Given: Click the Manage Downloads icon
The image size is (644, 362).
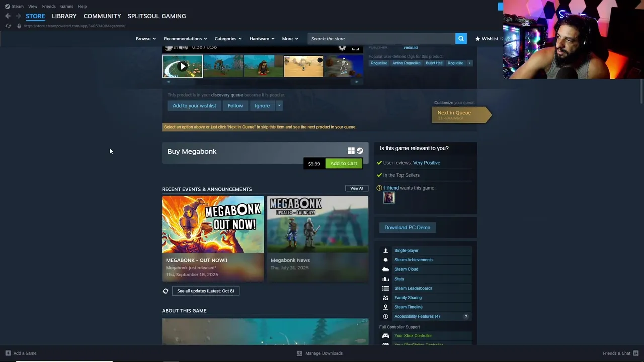Looking at the screenshot, I should [x=299, y=353].
